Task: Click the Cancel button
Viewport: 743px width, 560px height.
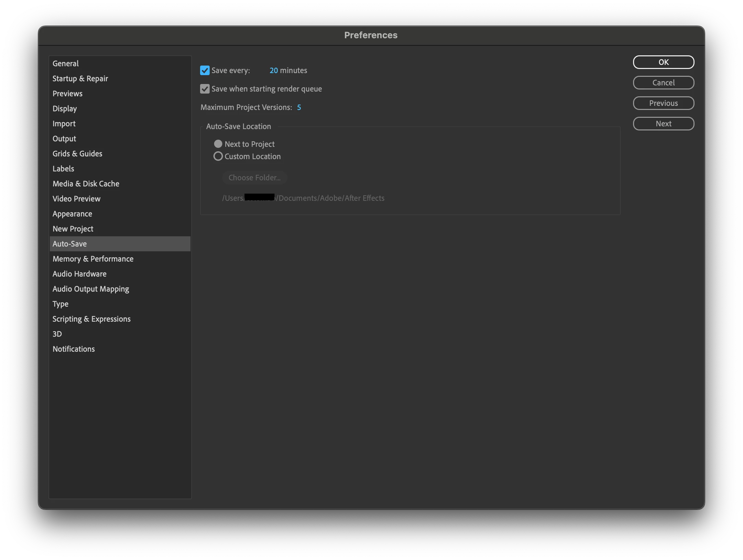Action: (x=663, y=83)
